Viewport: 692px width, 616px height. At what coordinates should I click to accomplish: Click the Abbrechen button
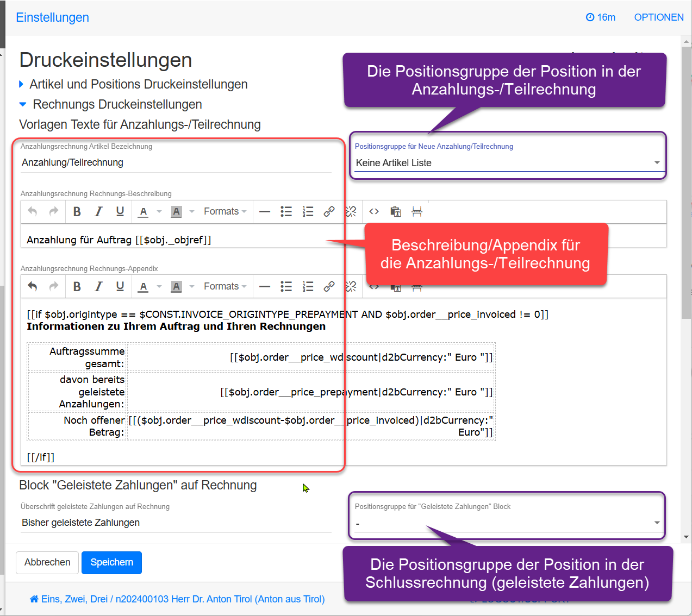47,562
